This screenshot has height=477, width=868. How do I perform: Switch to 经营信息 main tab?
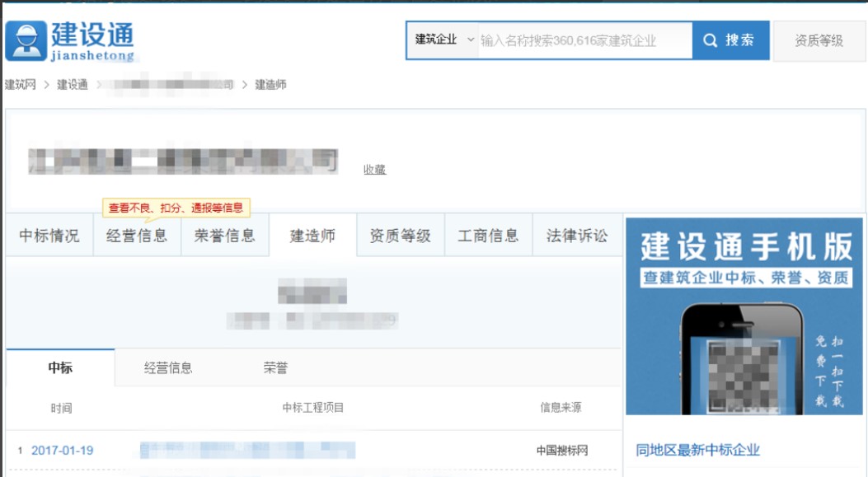pyautogui.click(x=137, y=236)
